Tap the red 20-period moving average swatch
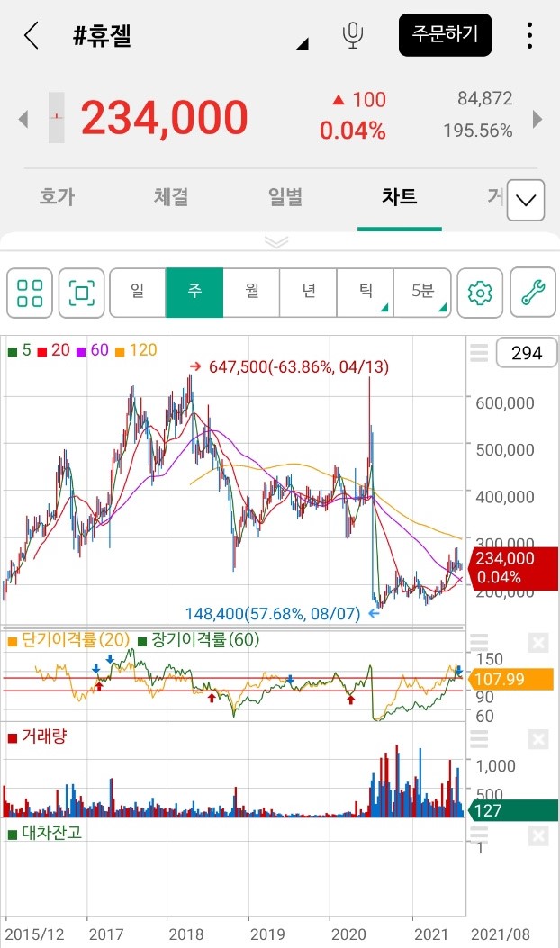Image resolution: width=560 pixels, height=948 pixels. point(41,352)
